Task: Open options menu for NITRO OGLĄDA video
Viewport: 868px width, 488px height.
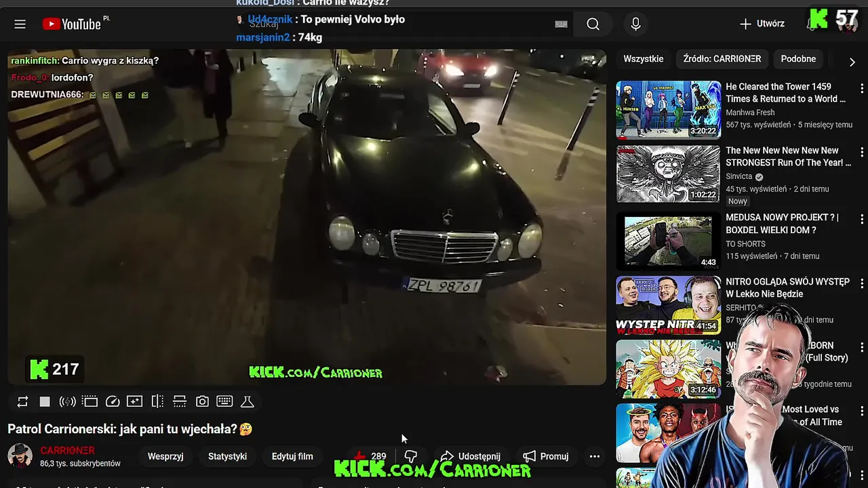Action: (862, 283)
